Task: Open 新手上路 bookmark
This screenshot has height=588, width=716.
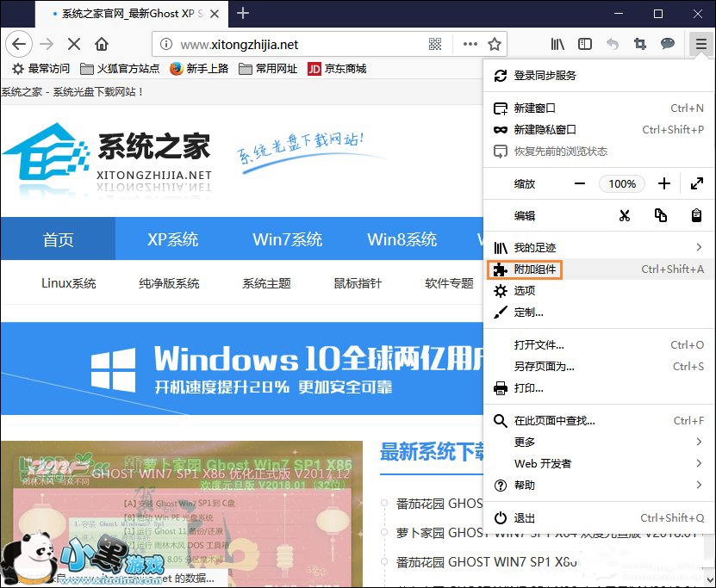Action: [199, 69]
